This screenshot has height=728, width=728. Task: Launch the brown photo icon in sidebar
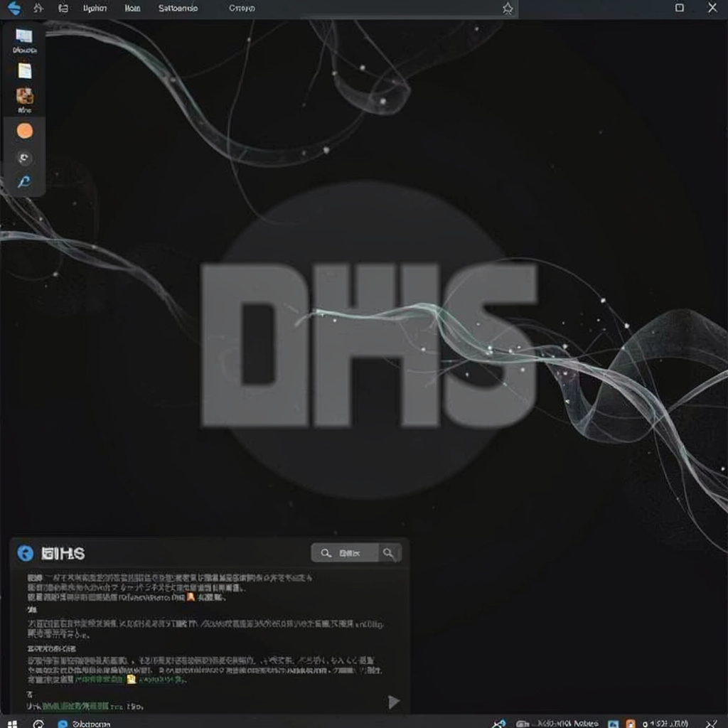25,97
